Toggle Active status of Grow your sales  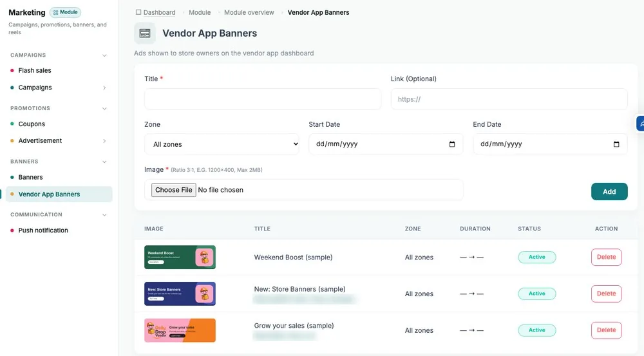(537, 330)
